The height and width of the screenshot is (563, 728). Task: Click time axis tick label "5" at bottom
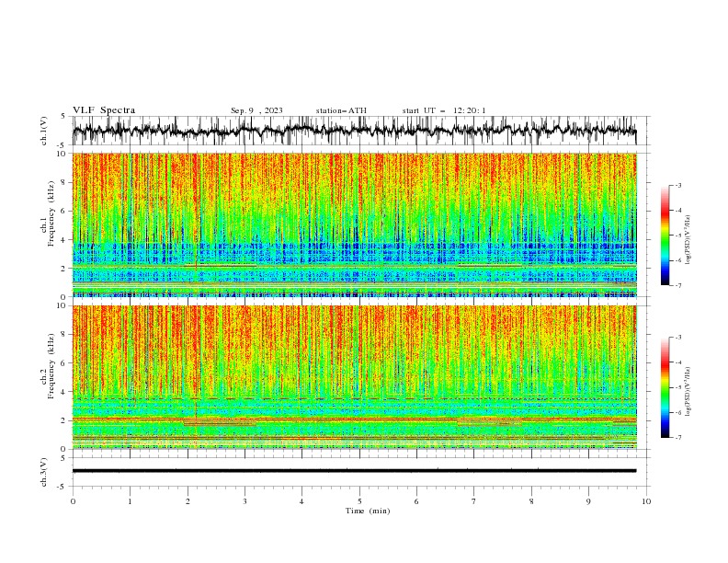359,501
